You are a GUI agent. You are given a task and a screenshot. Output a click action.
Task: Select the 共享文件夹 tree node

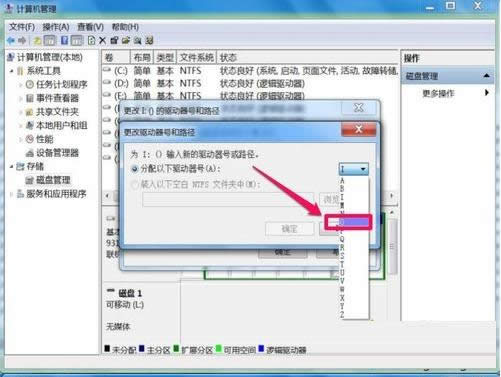tap(57, 112)
